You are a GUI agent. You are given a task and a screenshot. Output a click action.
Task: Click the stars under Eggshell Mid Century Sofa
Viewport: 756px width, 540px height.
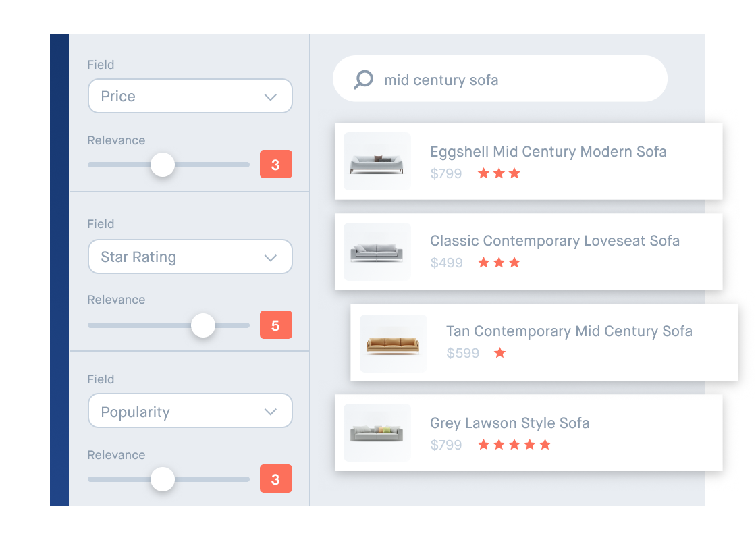coord(499,173)
